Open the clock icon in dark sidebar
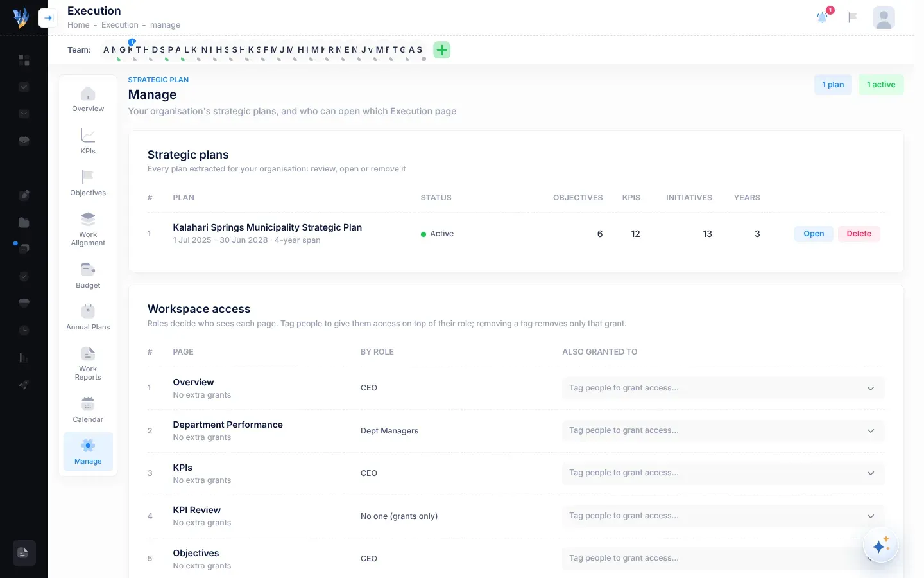 tap(24, 330)
